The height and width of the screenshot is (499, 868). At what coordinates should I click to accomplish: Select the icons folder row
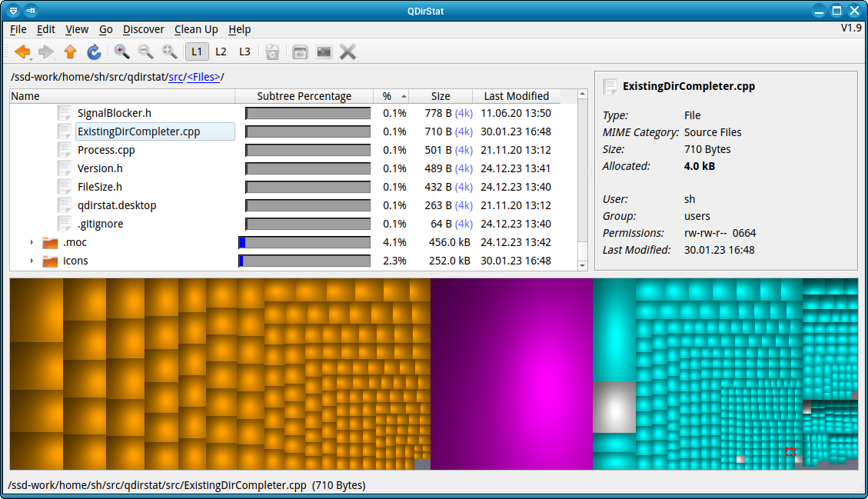tap(294, 261)
